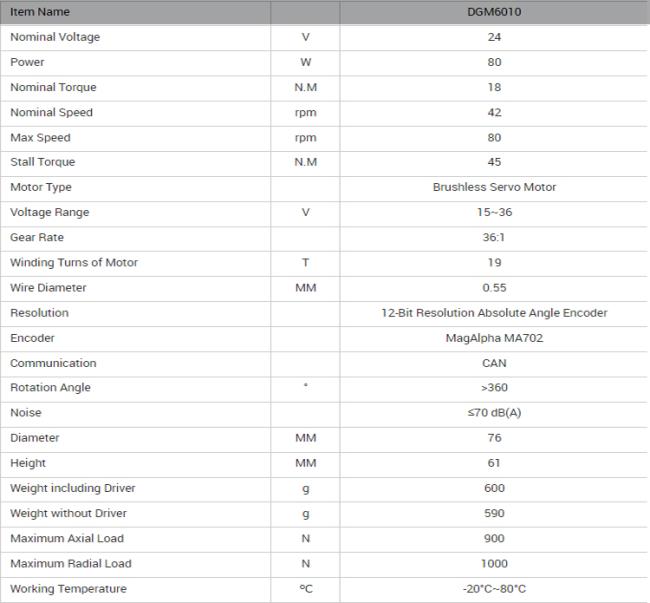Click the Wire Diameter value 0.55

[x=494, y=288]
